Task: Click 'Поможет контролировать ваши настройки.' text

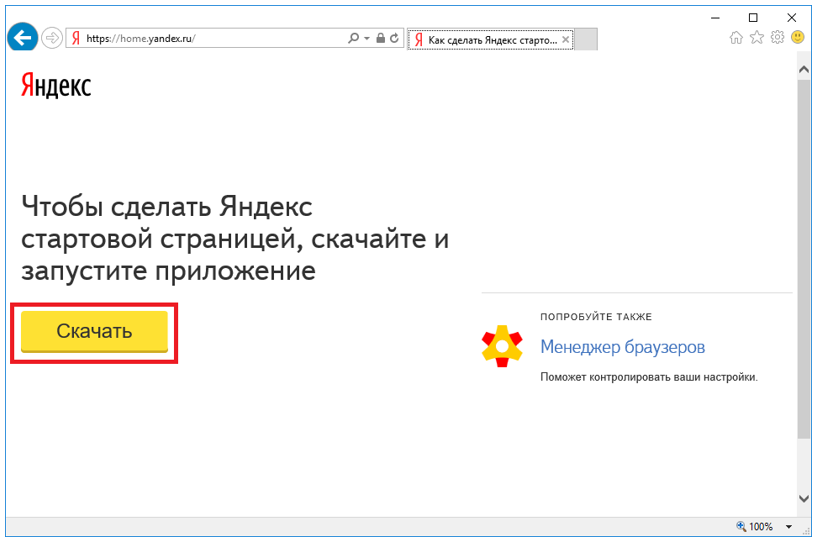Action: coord(649,377)
